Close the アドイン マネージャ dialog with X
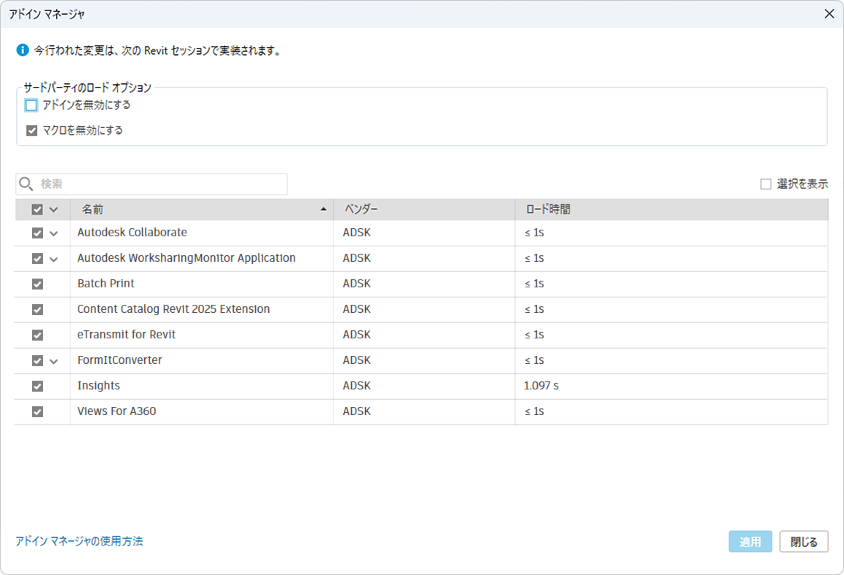This screenshot has width=844, height=575. [829, 14]
